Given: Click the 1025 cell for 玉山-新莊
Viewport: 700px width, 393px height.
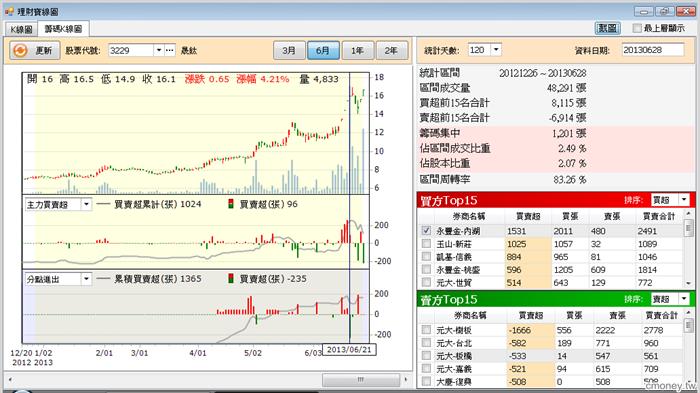Looking at the screenshot, I should tap(527, 244).
